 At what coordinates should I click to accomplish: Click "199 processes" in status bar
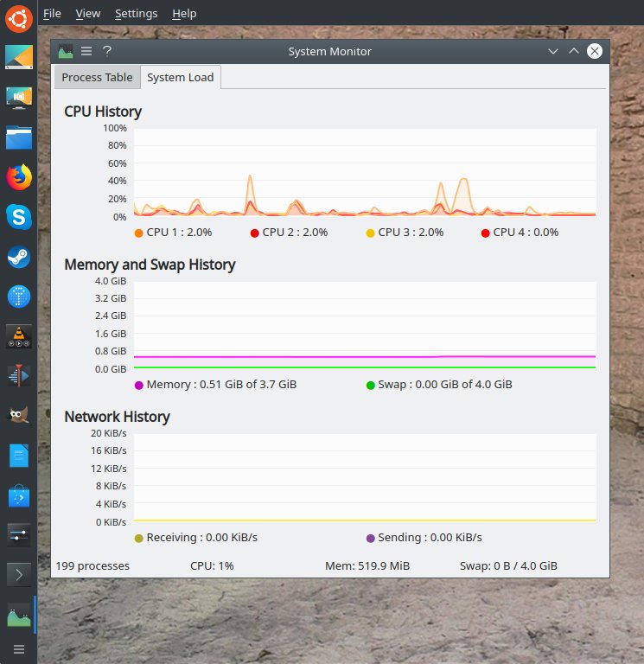click(x=92, y=566)
